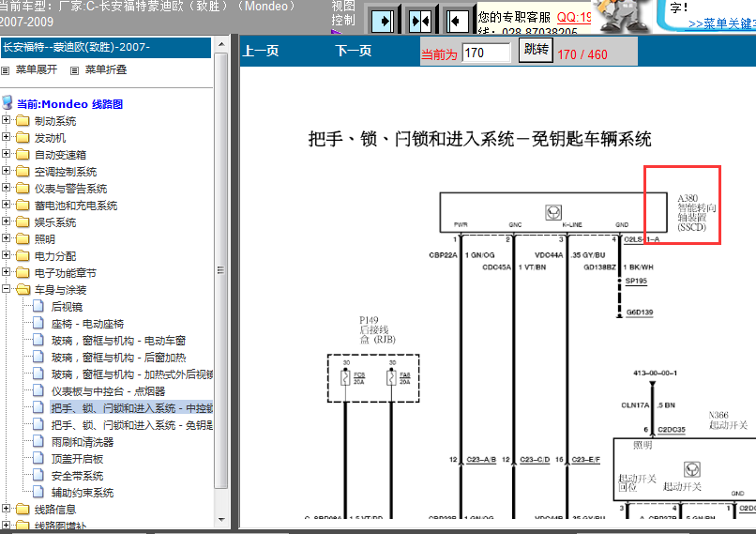Screen dimensions: 756x534
Task: Click the sidebar scrollbar up arrow
Action: (x=221, y=44)
